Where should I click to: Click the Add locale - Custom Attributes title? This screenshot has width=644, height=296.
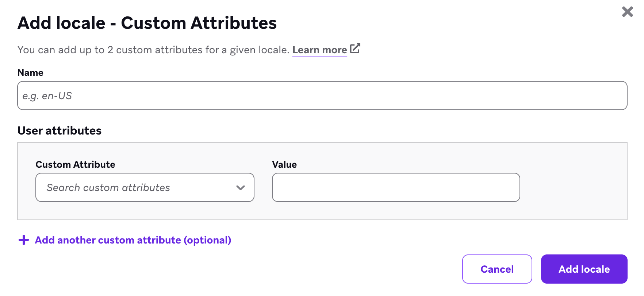147,23
